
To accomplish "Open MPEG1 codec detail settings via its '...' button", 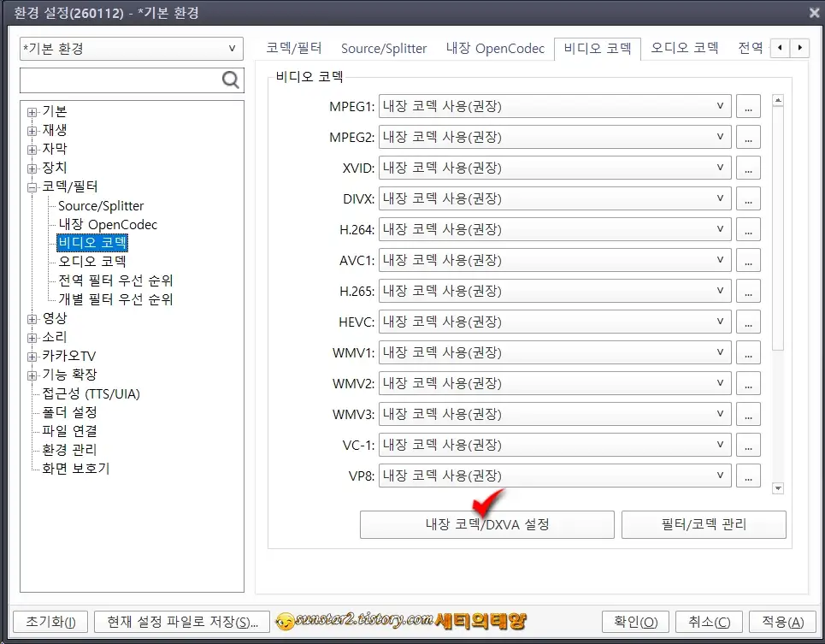I will tap(748, 106).
